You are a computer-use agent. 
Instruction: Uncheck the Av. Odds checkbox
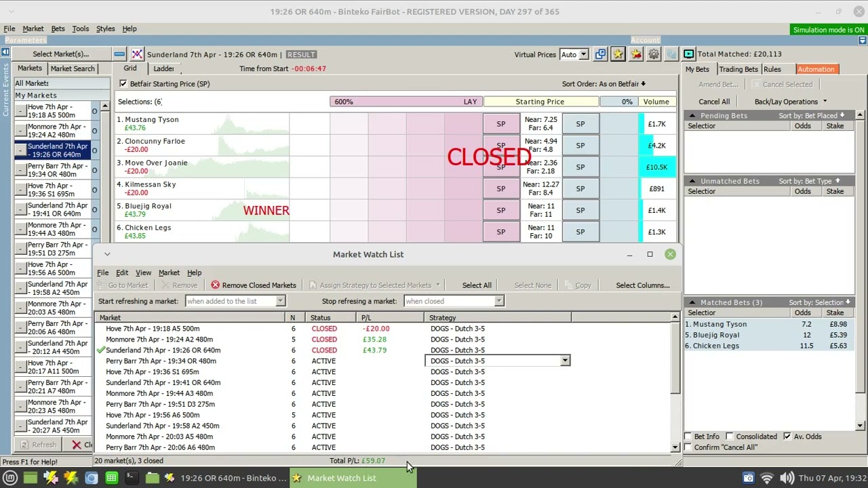[x=787, y=436]
